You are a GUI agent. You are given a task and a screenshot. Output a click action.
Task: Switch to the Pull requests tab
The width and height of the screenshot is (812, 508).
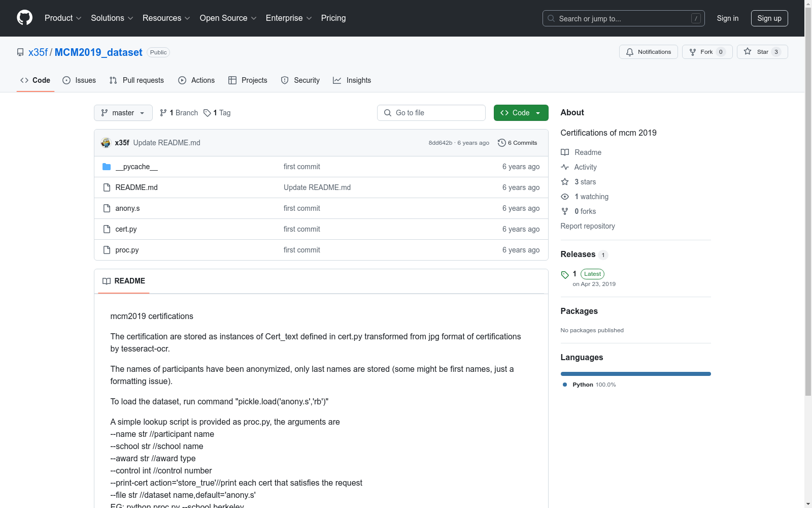pyautogui.click(x=137, y=80)
